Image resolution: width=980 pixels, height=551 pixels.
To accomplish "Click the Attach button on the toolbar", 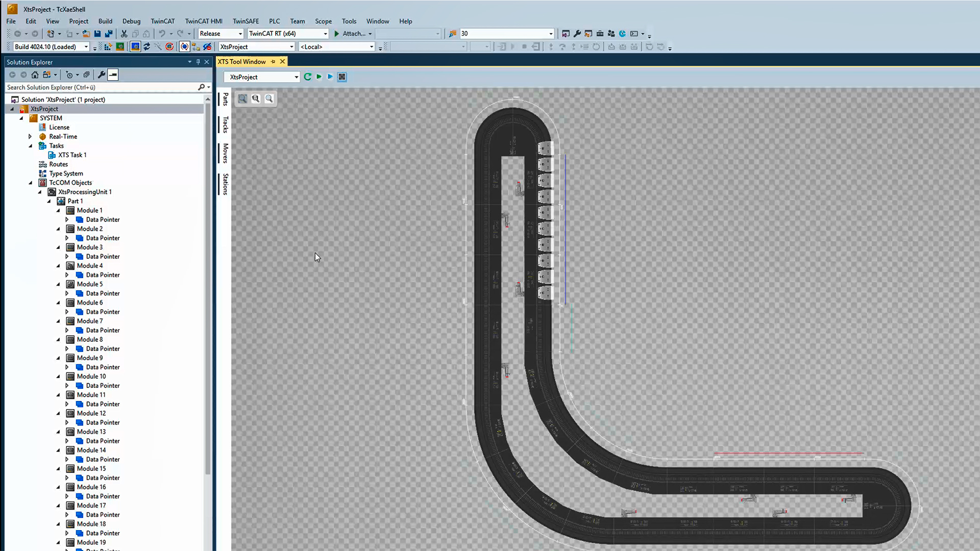I will 353,33.
